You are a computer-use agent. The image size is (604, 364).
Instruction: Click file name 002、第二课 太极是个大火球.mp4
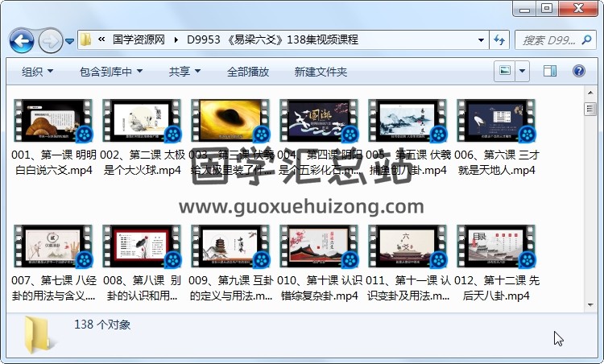click(142, 162)
